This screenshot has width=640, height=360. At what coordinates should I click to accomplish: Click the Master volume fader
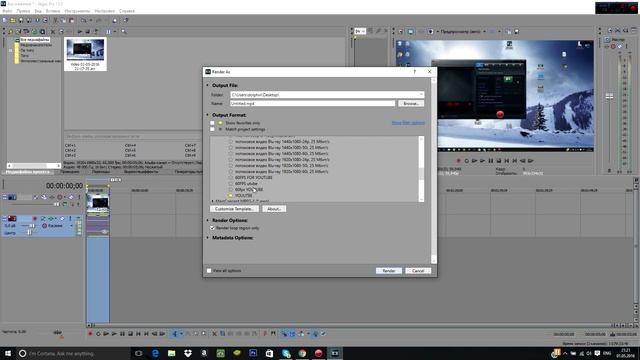click(x=609, y=96)
